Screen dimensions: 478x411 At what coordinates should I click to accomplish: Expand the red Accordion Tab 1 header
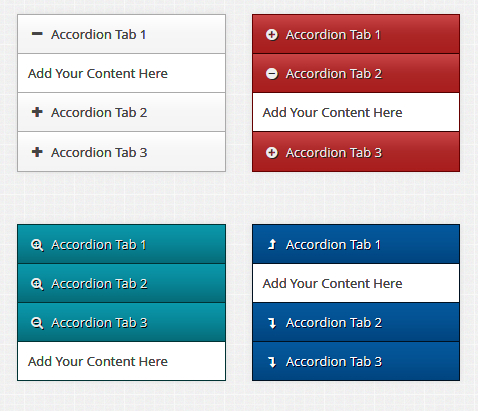(356, 34)
